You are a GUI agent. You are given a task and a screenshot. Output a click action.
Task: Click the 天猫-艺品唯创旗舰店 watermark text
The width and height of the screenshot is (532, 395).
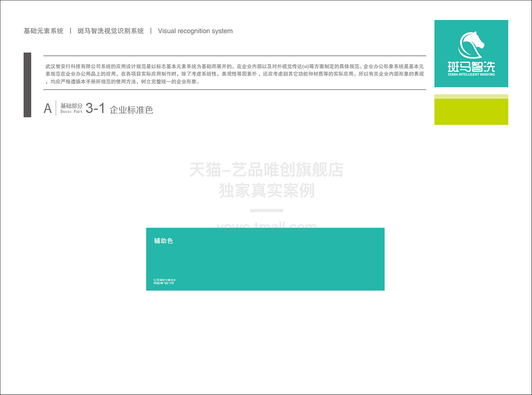point(266,170)
